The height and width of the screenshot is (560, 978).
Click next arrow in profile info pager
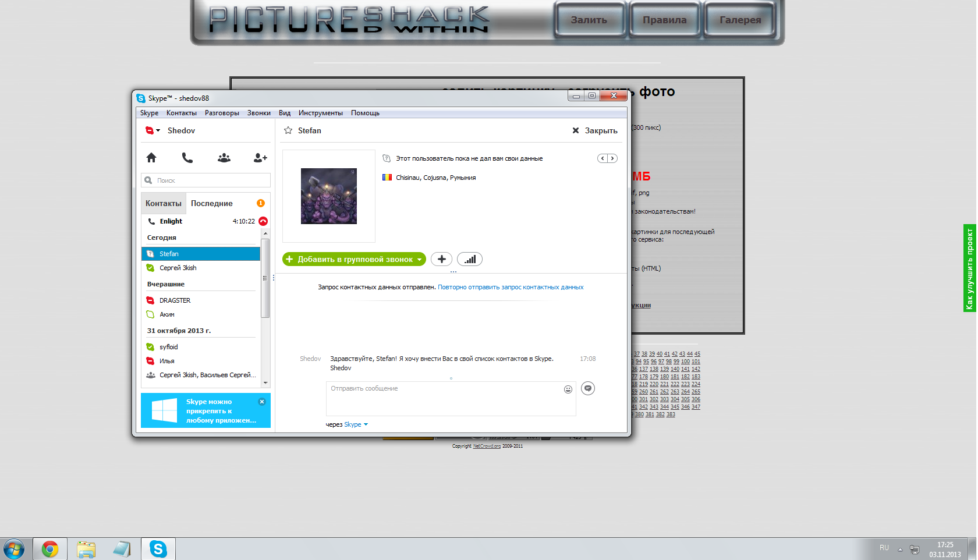[x=612, y=158]
